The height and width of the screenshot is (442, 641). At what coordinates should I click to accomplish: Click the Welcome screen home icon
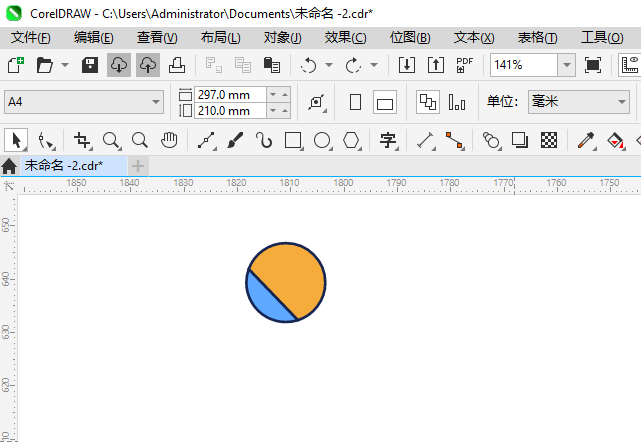pyautogui.click(x=9, y=166)
